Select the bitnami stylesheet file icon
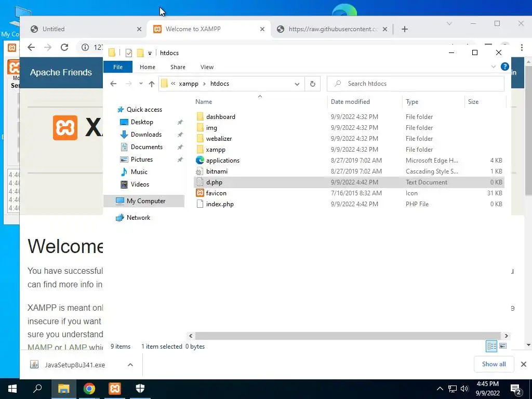Viewport: 532px width, 399px height. (200, 171)
